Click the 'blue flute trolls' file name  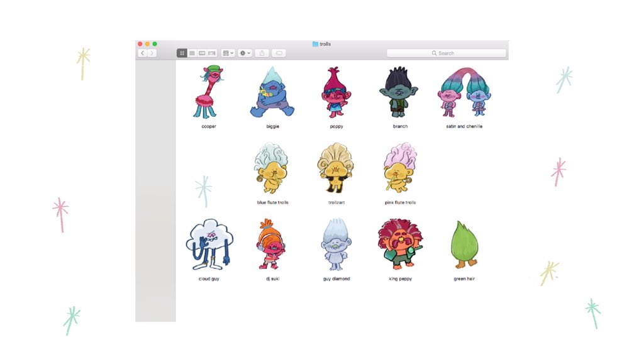tap(273, 202)
